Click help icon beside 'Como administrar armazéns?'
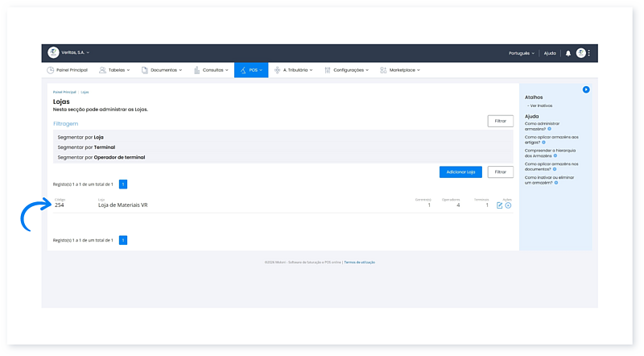Image resolution: width=644 pixels, height=356 pixels. point(549,129)
